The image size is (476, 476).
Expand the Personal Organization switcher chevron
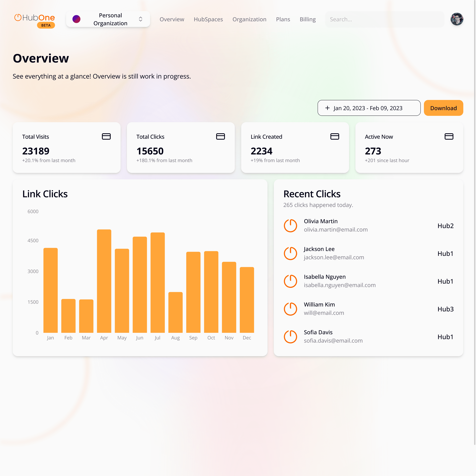(x=140, y=19)
